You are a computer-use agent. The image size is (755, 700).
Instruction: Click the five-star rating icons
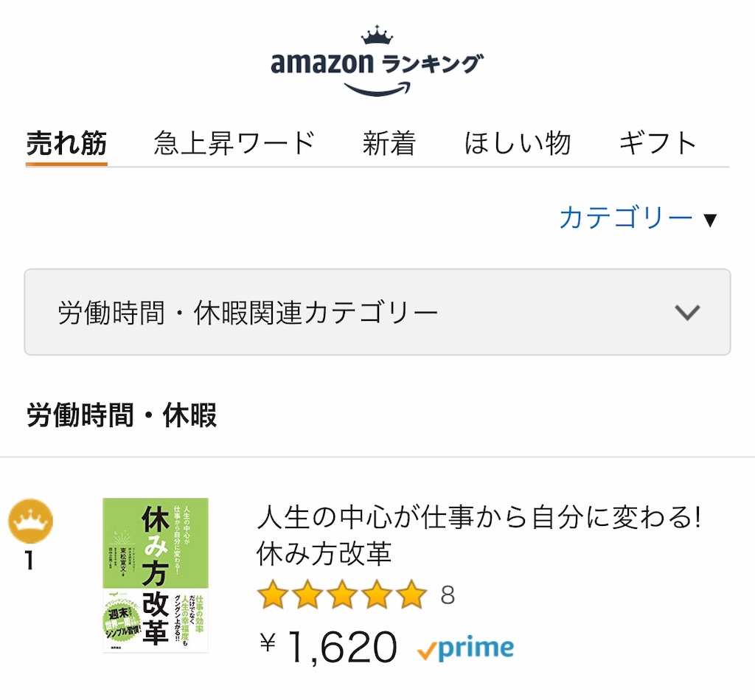(x=342, y=595)
